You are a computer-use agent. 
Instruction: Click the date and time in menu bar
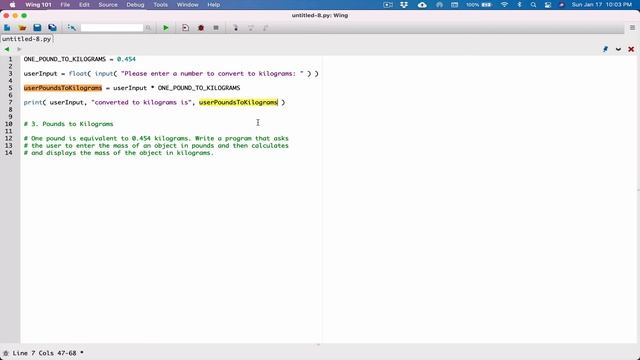(602, 5)
